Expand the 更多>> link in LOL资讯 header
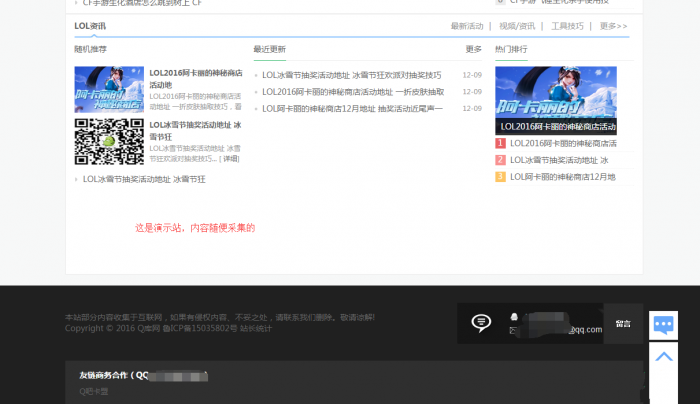 (613, 26)
